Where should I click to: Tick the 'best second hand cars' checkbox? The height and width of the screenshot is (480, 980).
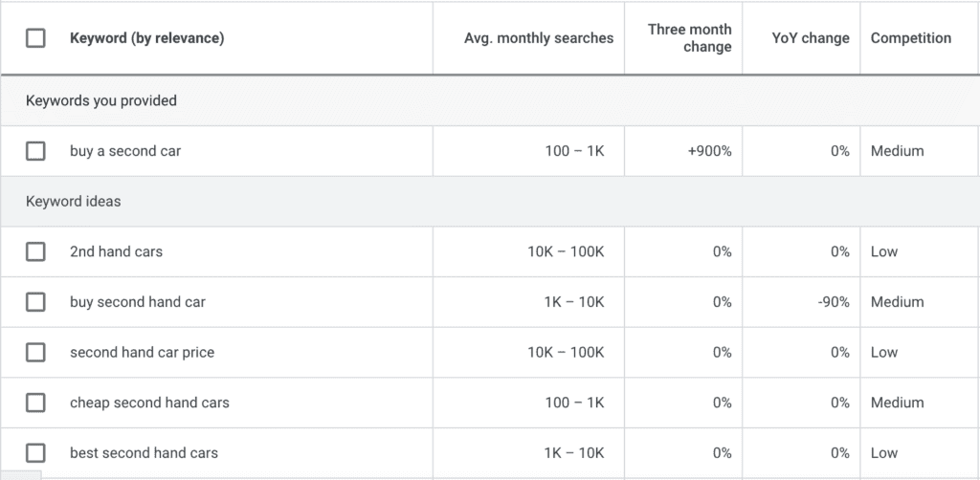pyautogui.click(x=35, y=452)
